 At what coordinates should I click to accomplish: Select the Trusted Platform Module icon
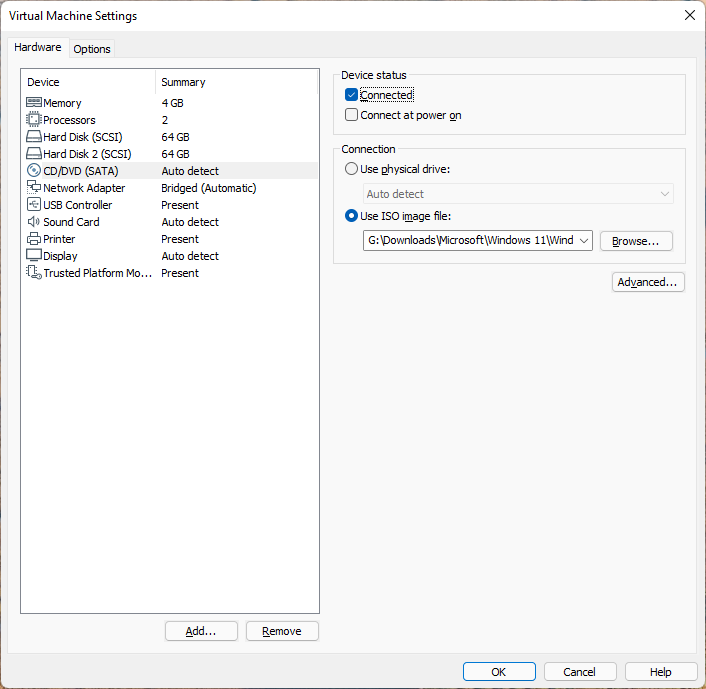point(34,272)
